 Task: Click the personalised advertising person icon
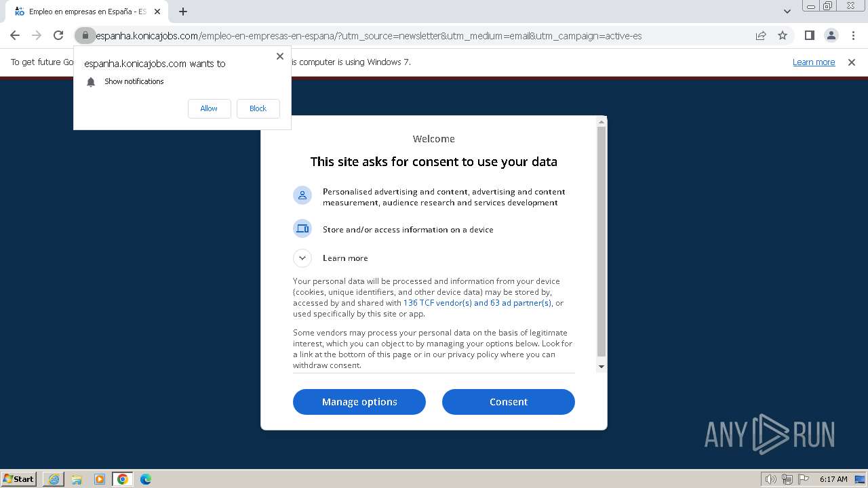pos(302,196)
